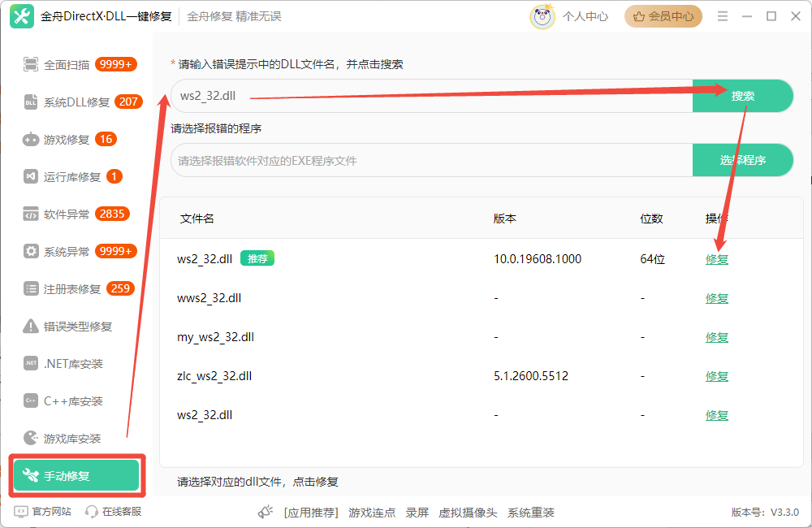This screenshot has width=812, height=528.
Task: Click the 9999+ badge on 全面扫描
Action: 115,64
